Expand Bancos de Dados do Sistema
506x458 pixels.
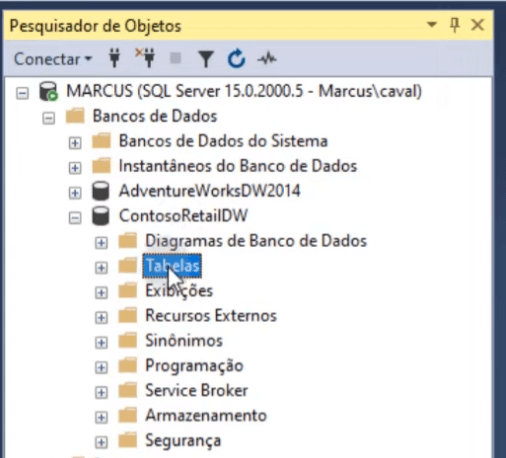tap(75, 143)
